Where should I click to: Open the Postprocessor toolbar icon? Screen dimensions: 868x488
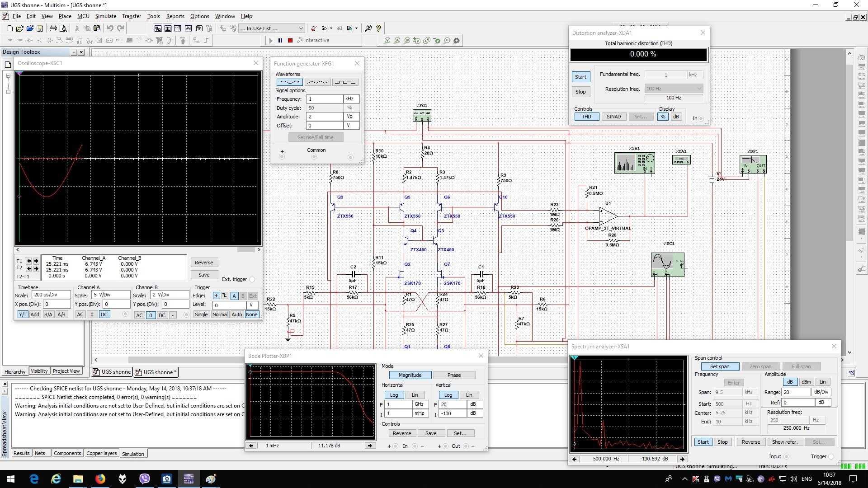coord(199,28)
